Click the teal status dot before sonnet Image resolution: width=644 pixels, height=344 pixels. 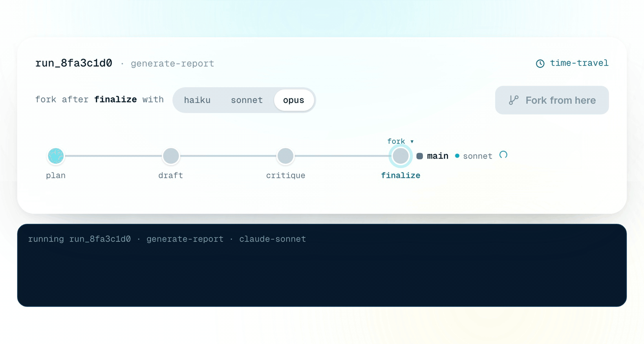(457, 156)
